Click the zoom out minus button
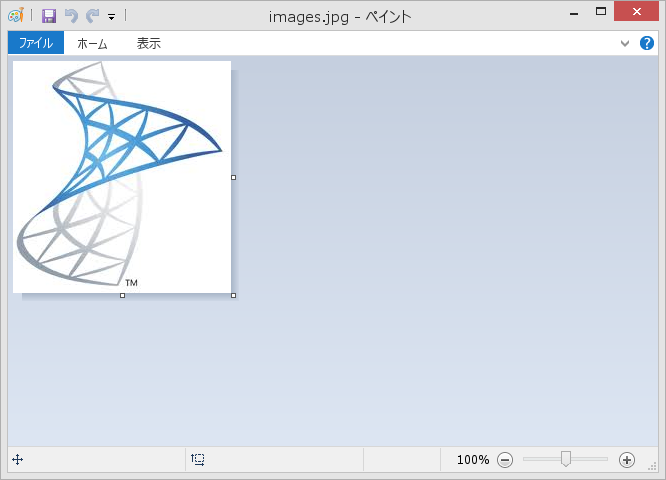Image resolution: width=666 pixels, height=480 pixels. [x=505, y=460]
